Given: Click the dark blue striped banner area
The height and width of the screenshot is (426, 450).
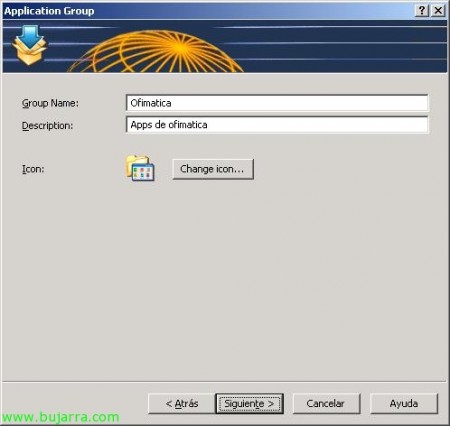Looking at the screenshot, I should [343, 47].
